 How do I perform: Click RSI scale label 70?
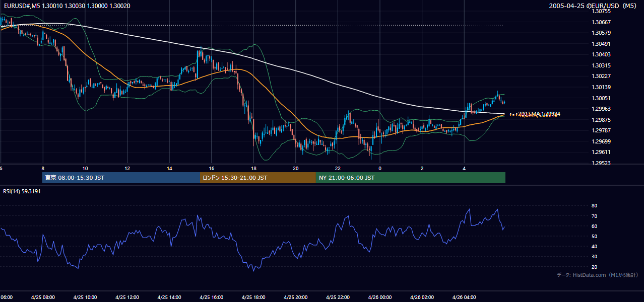point(595,216)
